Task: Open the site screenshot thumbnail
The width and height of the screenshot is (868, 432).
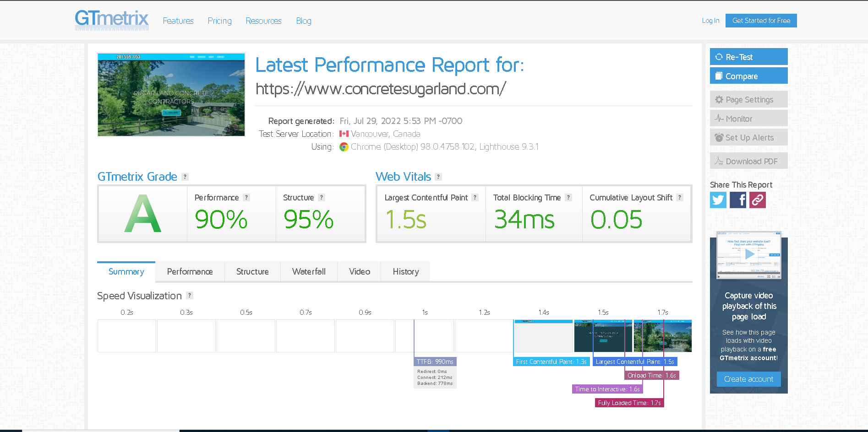Action: [x=171, y=95]
